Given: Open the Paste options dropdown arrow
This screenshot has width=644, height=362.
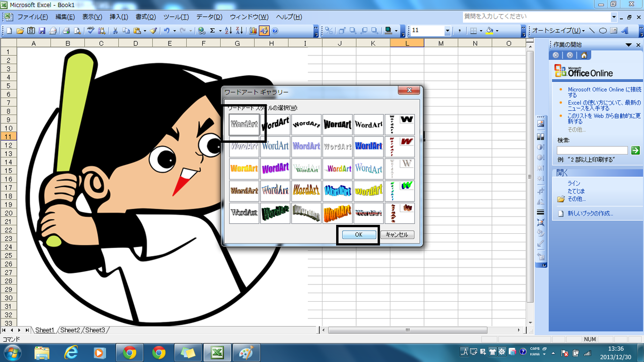Looking at the screenshot, I should coord(145,31).
